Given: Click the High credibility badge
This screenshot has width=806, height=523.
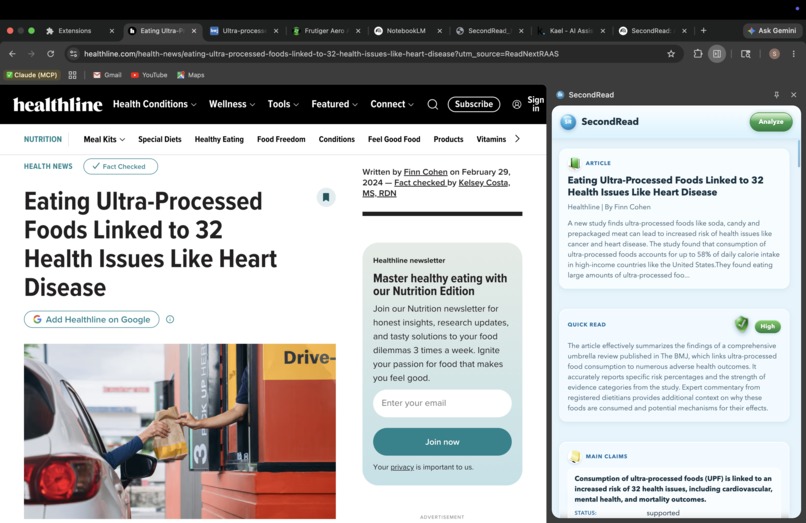Looking at the screenshot, I should point(767,327).
